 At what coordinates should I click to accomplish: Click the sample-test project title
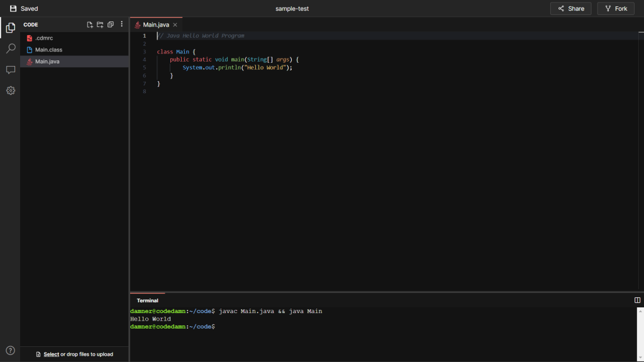pyautogui.click(x=292, y=9)
